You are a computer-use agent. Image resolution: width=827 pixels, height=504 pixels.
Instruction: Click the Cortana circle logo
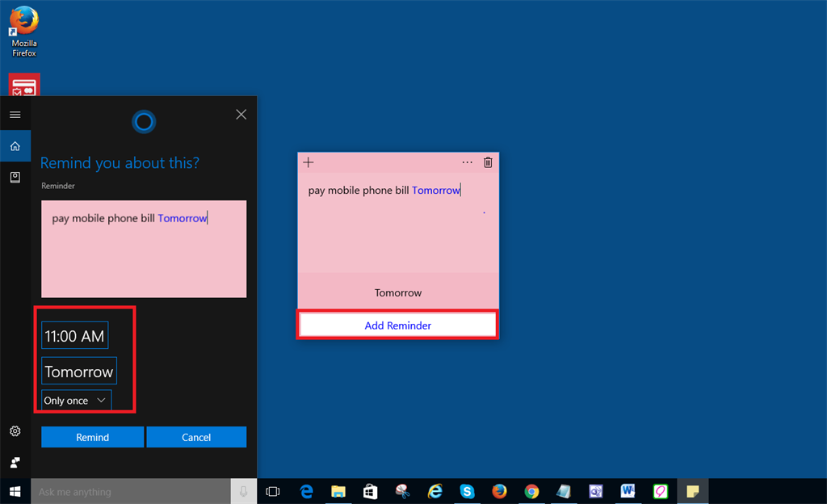coord(144,122)
